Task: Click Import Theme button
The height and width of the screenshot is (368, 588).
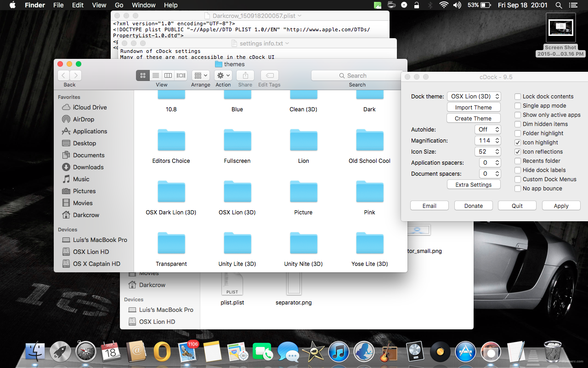Action: 474,108
